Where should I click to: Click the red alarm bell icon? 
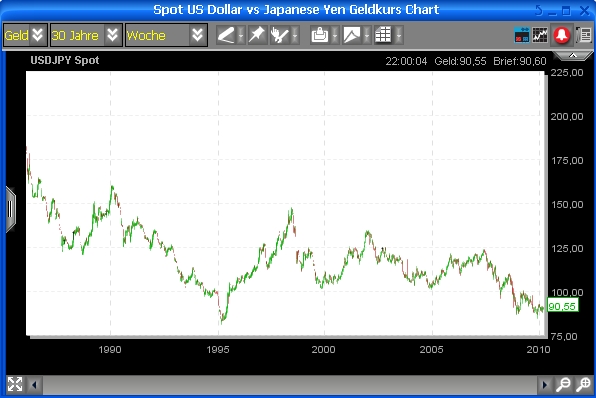click(x=562, y=35)
